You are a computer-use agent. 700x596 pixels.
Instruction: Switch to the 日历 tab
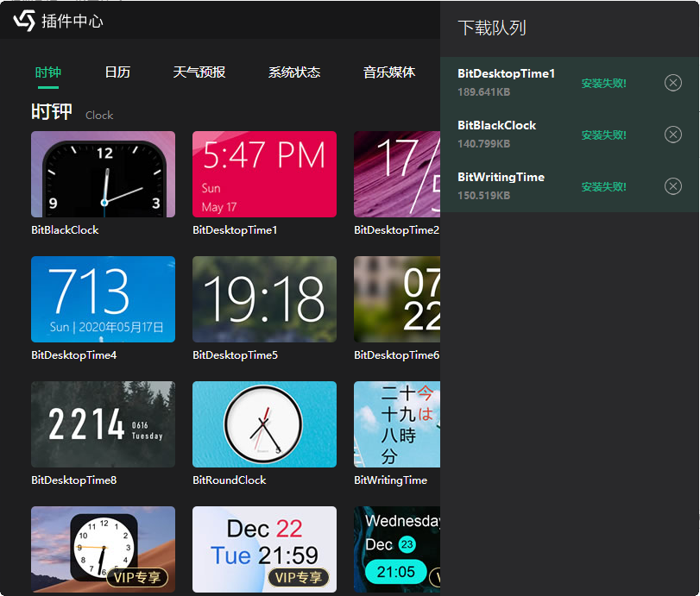point(117,72)
